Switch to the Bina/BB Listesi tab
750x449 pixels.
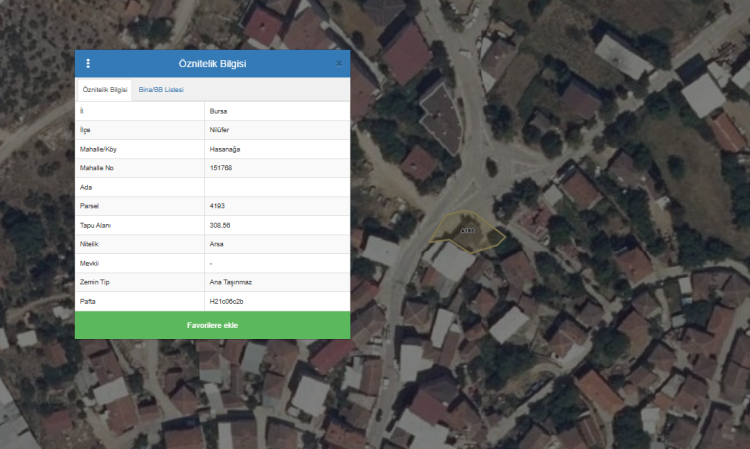pyautogui.click(x=161, y=90)
